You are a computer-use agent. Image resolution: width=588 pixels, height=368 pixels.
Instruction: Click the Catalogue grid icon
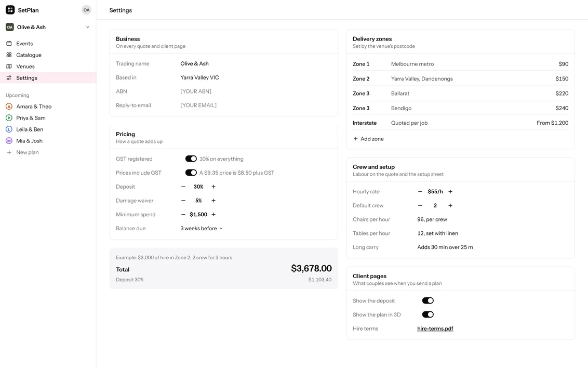(9, 55)
